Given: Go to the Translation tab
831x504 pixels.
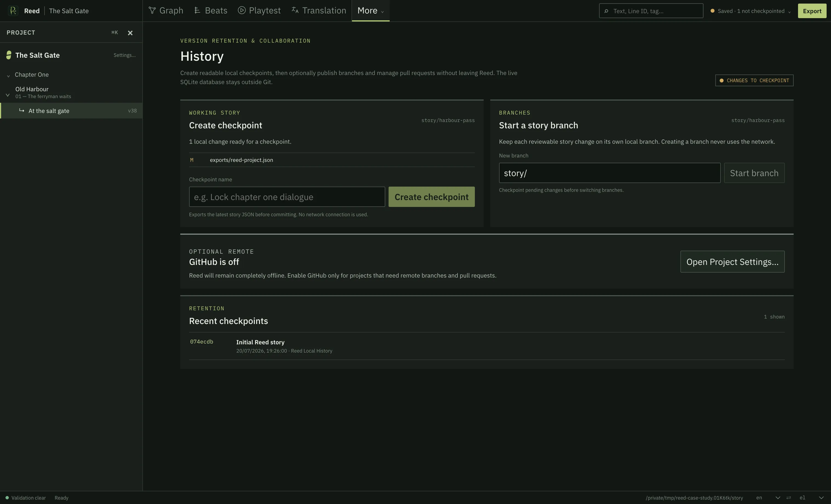Looking at the screenshot, I should pyautogui.click(x=319, y=11).
